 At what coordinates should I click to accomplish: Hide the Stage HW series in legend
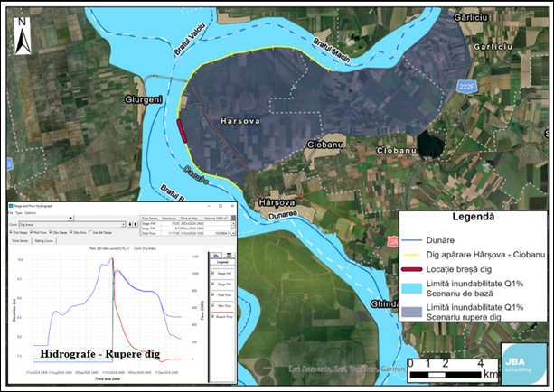(212, 273)
